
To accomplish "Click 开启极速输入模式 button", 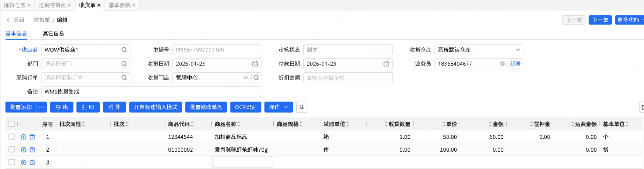I will 156,107.
